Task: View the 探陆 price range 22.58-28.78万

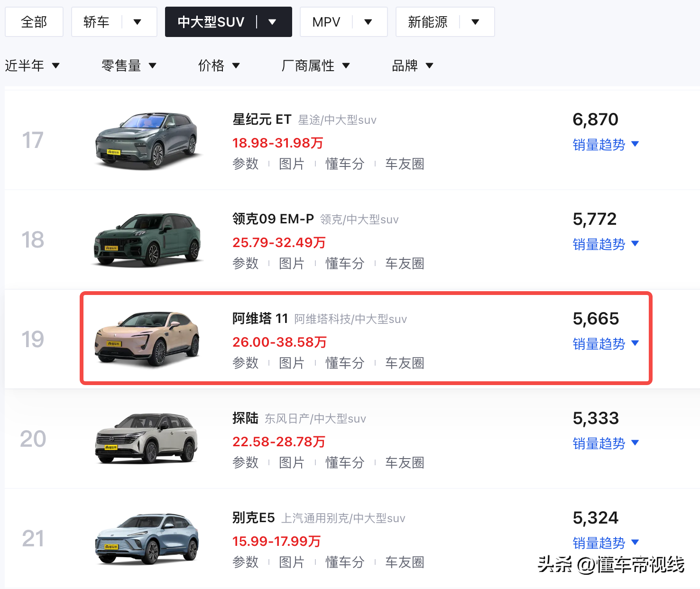Action: click(x=278, y=442)
